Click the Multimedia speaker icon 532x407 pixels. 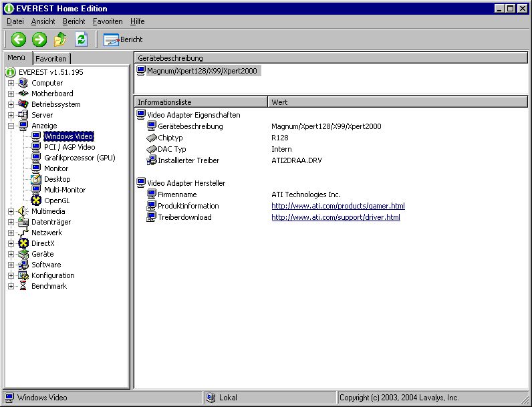click(x=23, y=211)
